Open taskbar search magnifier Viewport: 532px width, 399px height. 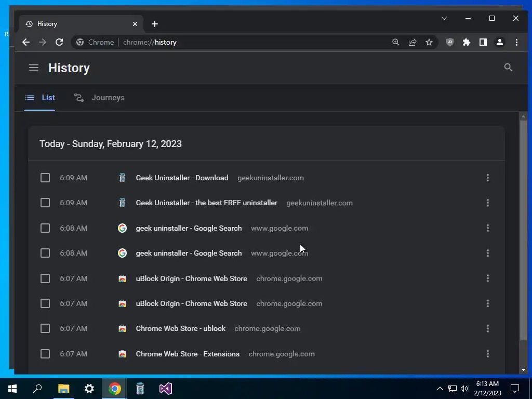pos(37,389)
